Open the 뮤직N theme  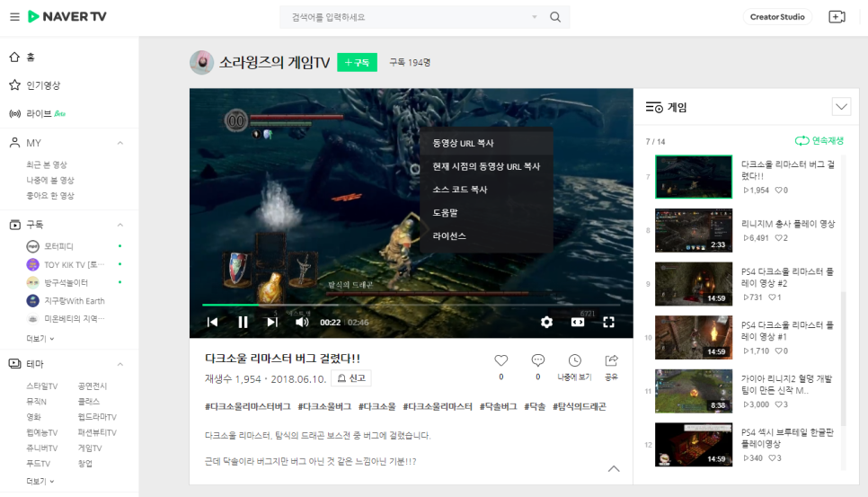coord(37,402)
